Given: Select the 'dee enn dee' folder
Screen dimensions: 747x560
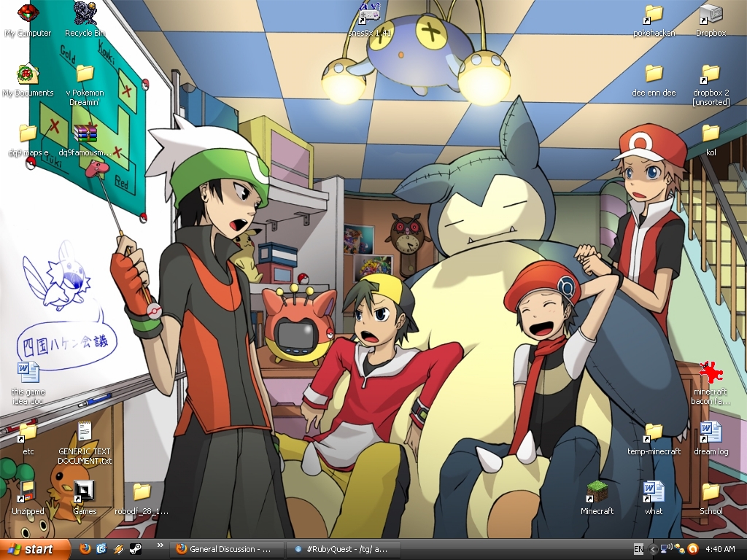Looking at the screenshot, I should point(654,74).
